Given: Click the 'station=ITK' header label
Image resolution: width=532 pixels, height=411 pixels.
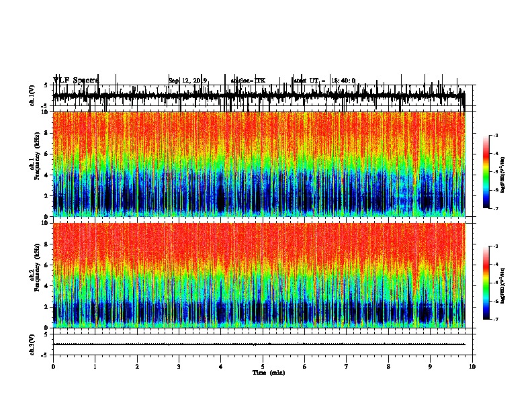Looking at the screenshot, I should pyautogui.click(x=248, y=81).
